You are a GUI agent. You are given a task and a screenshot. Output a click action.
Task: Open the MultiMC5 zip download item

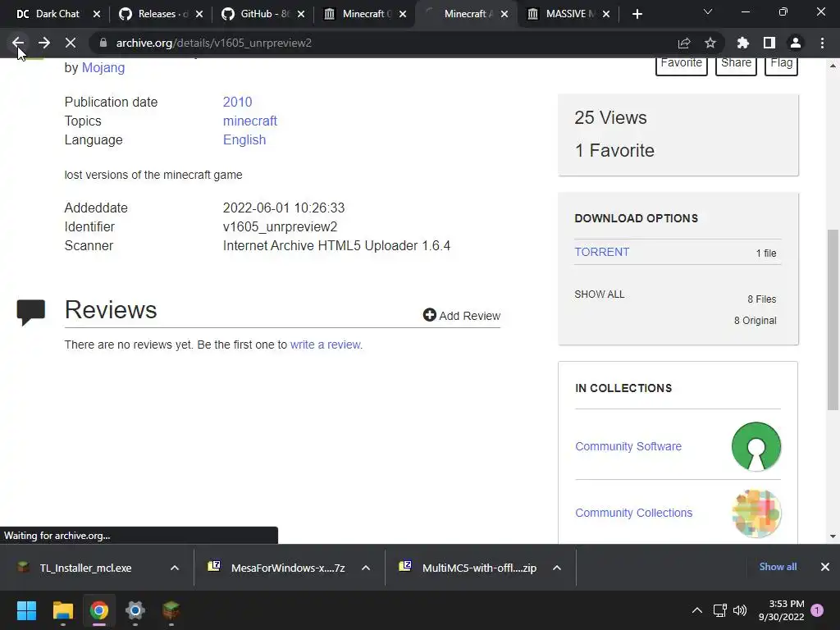pyautogui.click(x=469, y=568)
